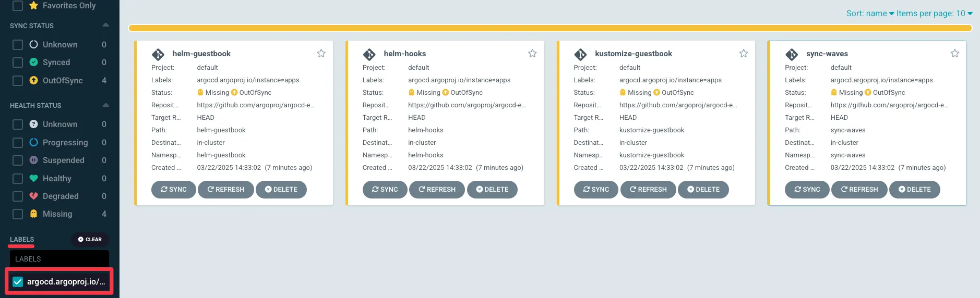Star the sync-waves application
The image size is (980, 298).
coord(954,53)
